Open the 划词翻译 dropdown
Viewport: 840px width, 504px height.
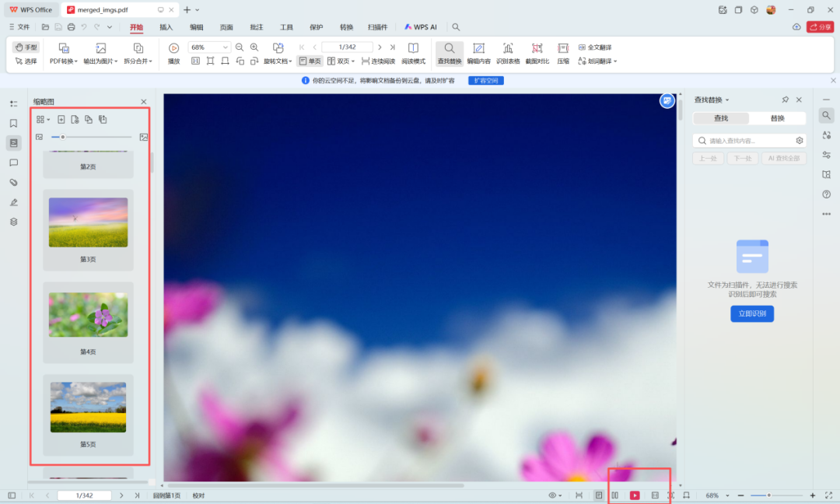click(x=597, y=61)
